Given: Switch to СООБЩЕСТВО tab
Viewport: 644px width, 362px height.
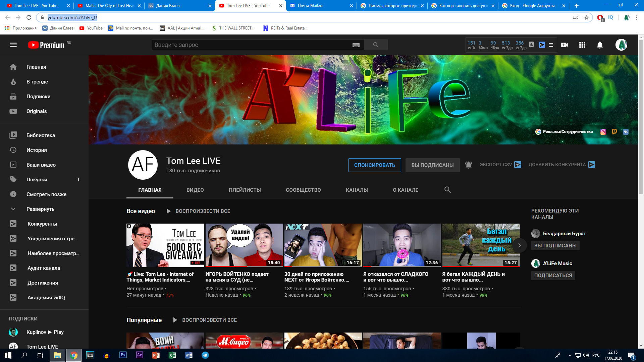Looking at the screenshot, I should coord(303,190).
